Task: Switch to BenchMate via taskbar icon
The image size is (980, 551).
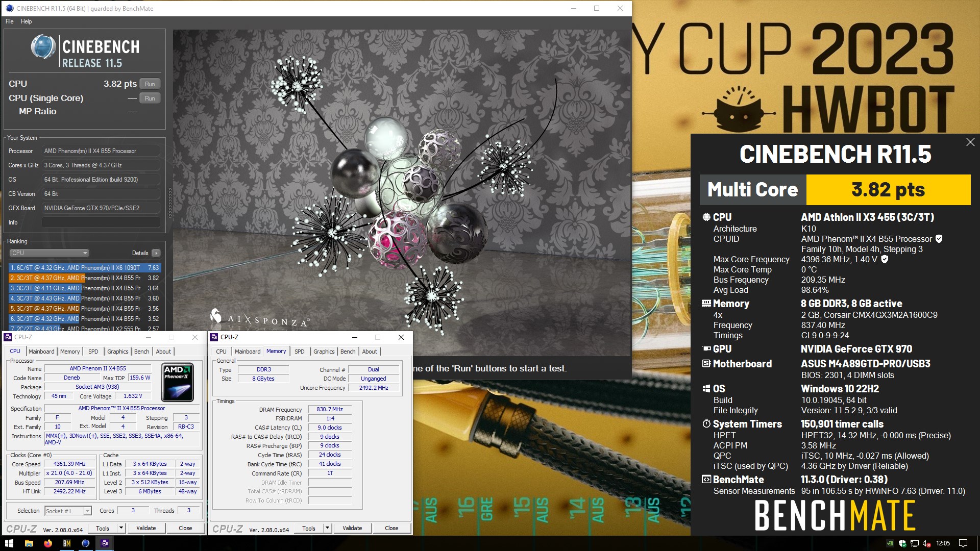Action: (66, 543)
